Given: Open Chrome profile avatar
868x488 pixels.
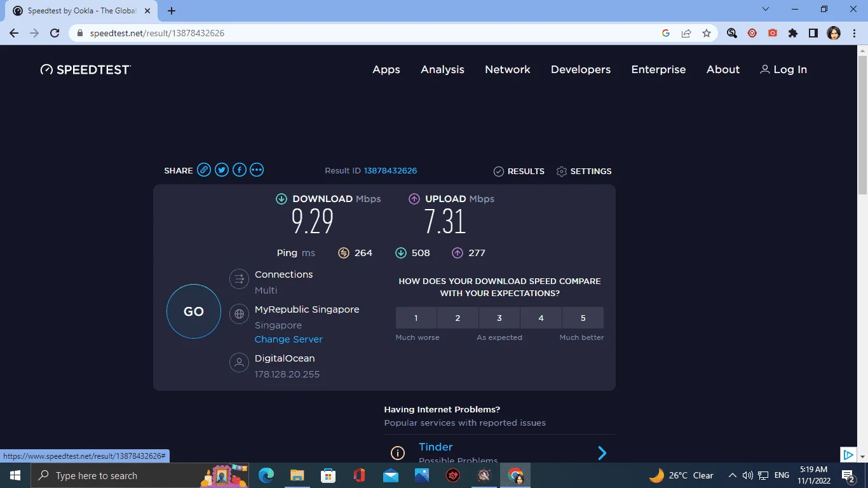Looking at the screenshot, I should pyautogui.click(x=834, y=33).
